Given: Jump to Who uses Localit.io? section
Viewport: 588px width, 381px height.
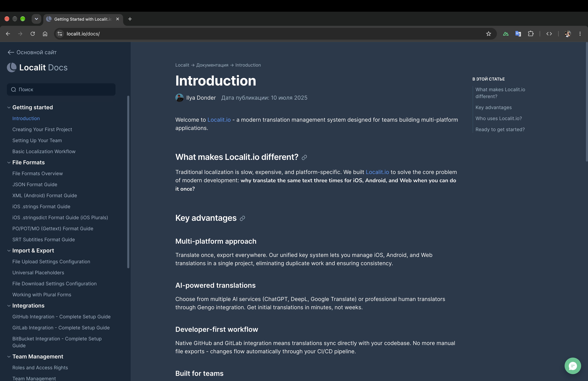Looking at the screenshot, I should coord(499,118).
